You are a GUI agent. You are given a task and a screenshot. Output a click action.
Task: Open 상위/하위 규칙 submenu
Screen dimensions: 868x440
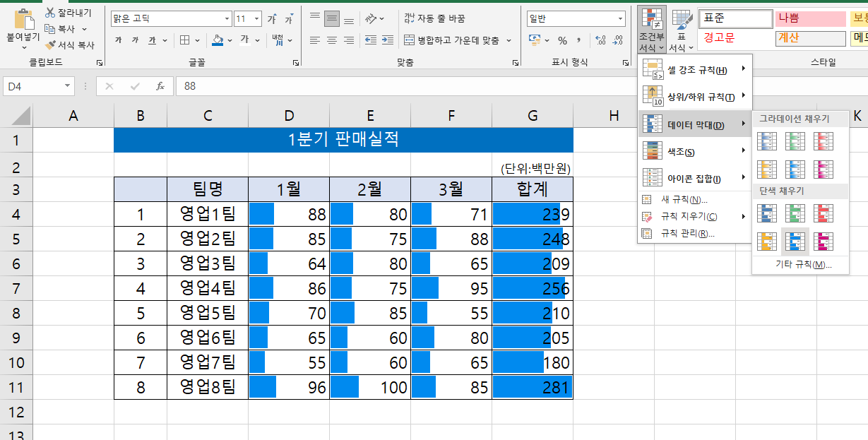(x=695, y=97)
